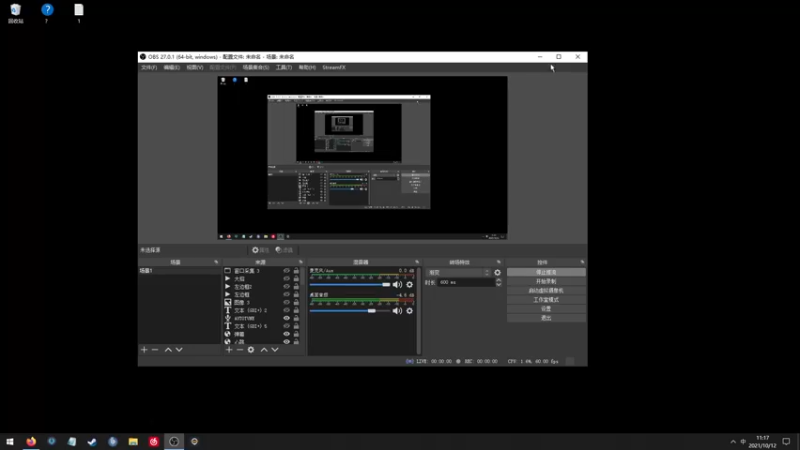Click 桌面音频 volume slider handle
The height and width of the screenshot is (450, 800).
point(372,311)
